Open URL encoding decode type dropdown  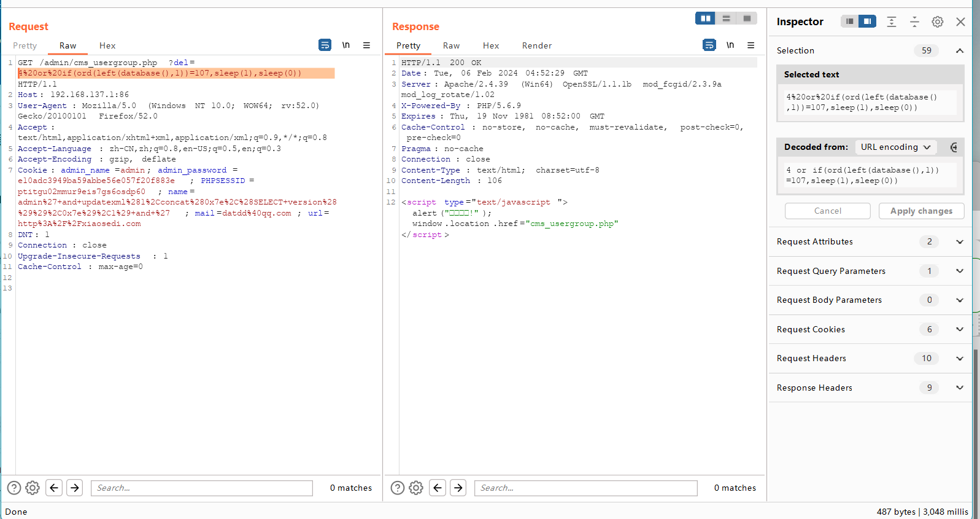[895, 147]
